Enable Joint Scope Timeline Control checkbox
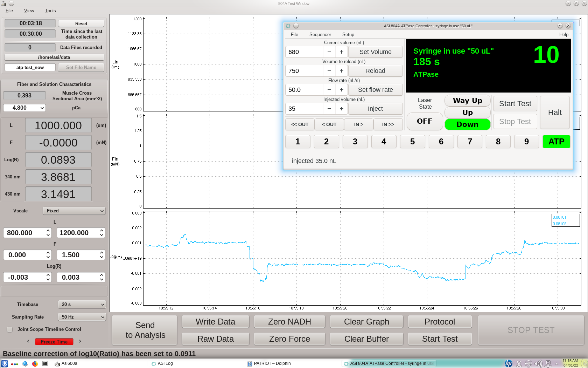 point(10,329)
